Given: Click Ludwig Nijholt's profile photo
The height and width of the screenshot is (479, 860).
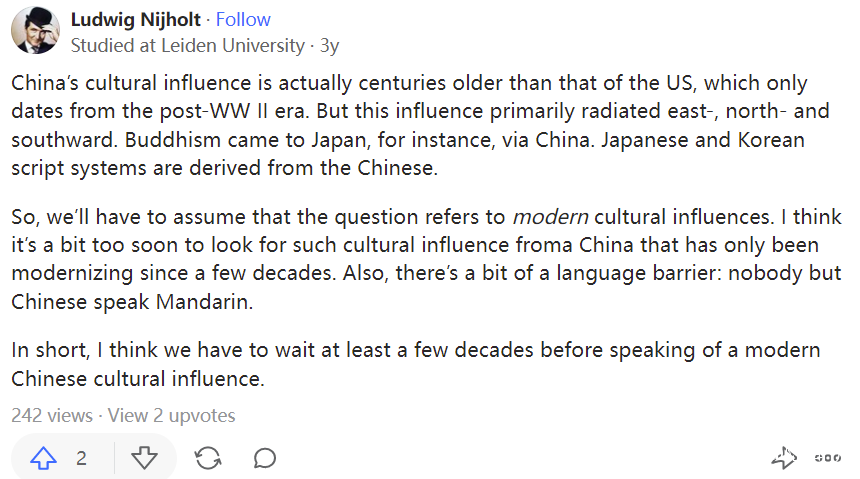Looking at the screenshot, I should pos(35,31).
